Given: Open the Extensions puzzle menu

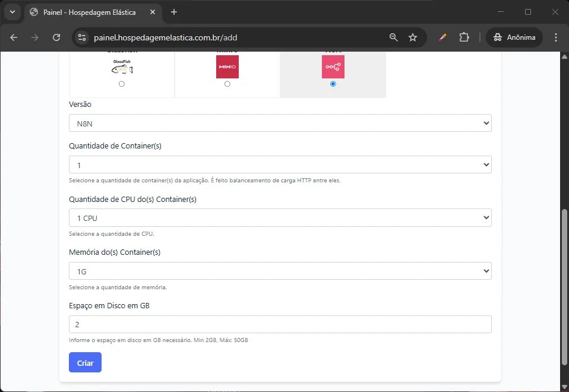Looking at the screenshot, I should tap(464, 37).
